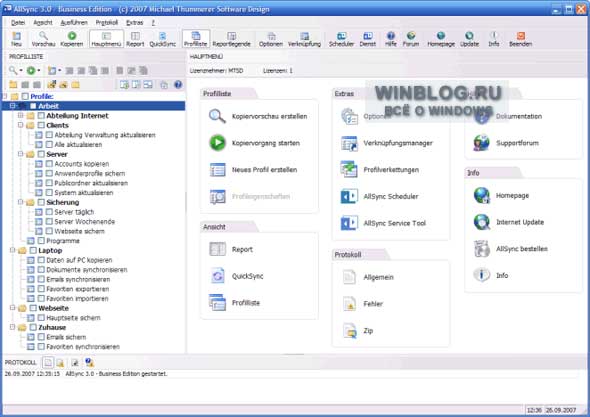Click Verknüpfung toolbar icon
This screenshot has height=417, width=590.
(304, 39)
